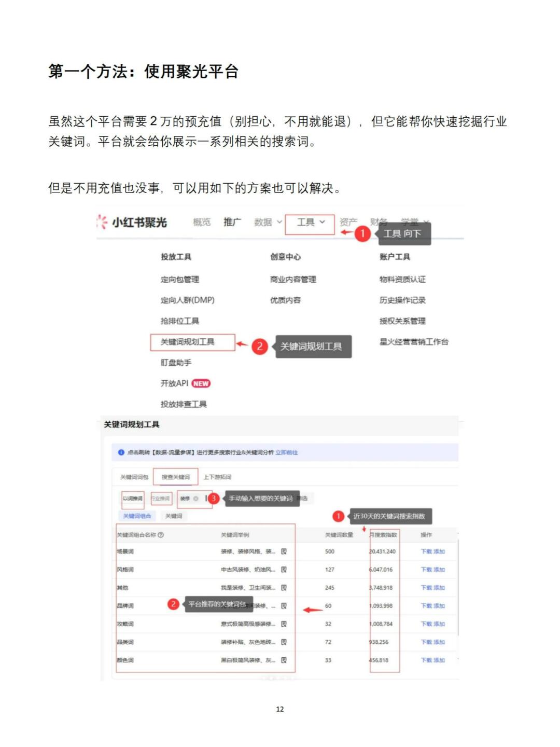
Task: Open the details icon in the 风格词 row
Action: (284, 570)
